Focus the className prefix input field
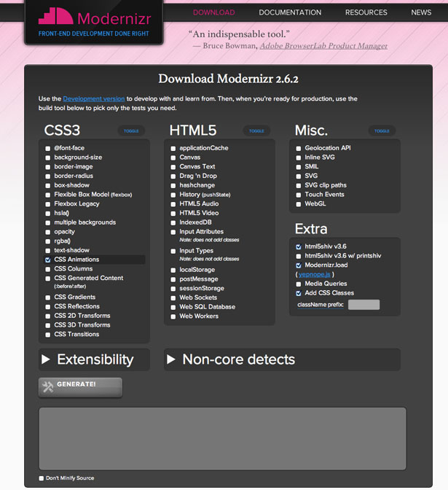This screenshot has width=448, height=490. point(363,305)
